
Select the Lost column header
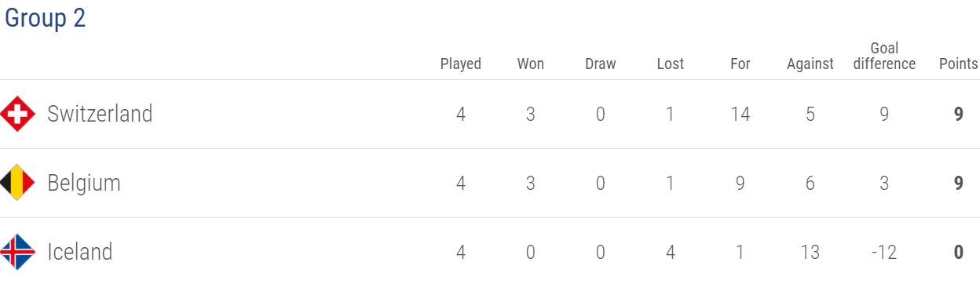[671, 64]
